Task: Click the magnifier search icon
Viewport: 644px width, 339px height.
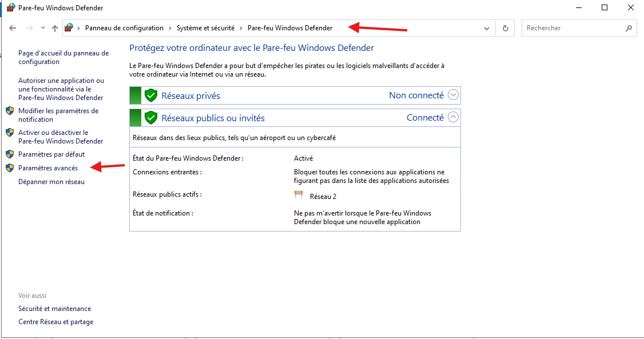Action: [629, 28]
